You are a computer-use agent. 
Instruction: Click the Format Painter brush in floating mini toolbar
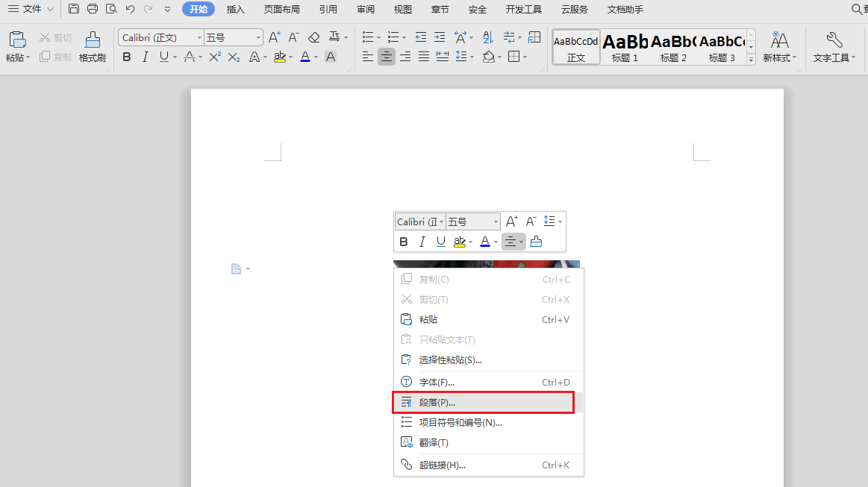point(536,242)
